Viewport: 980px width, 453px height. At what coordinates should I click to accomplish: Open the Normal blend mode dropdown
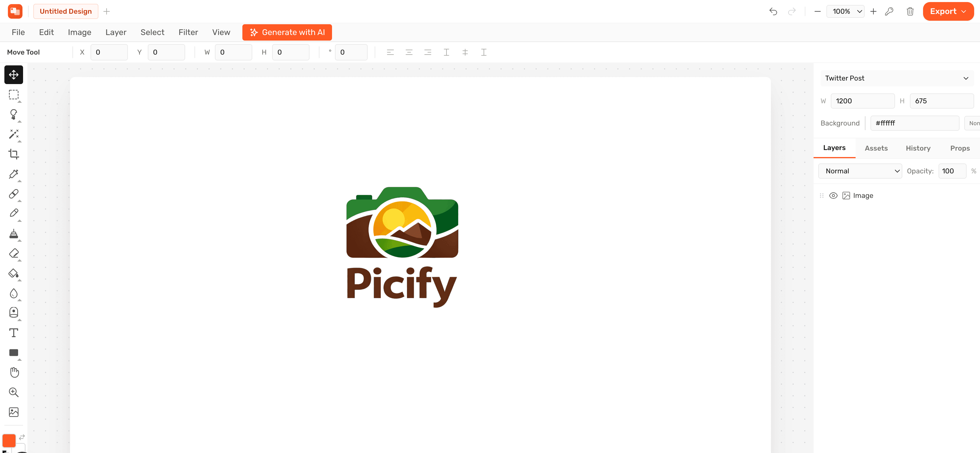860,171
